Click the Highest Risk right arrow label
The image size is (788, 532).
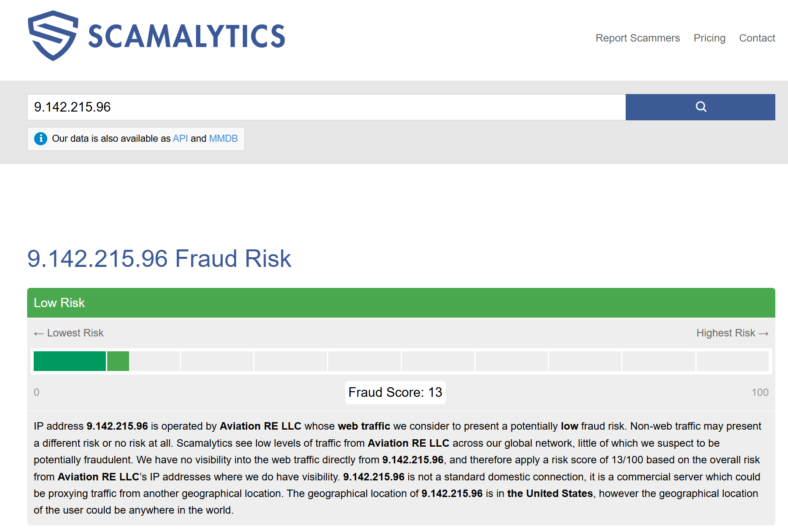point(732,333)
